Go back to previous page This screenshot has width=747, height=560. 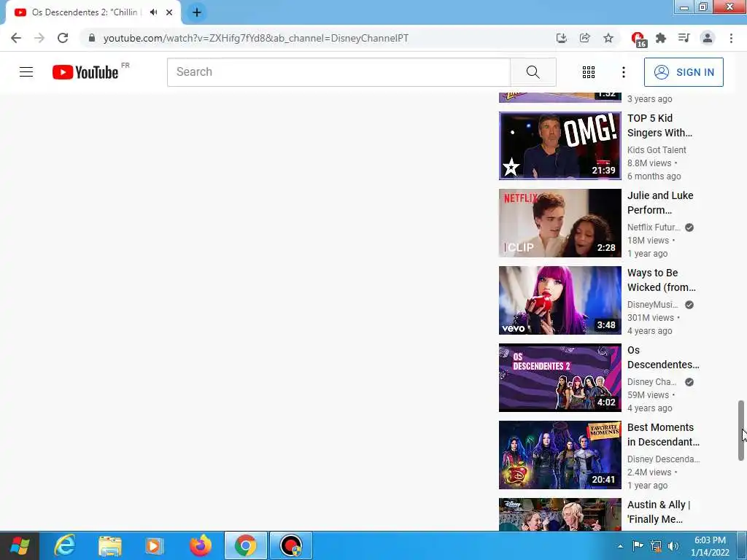coord(16,38)
